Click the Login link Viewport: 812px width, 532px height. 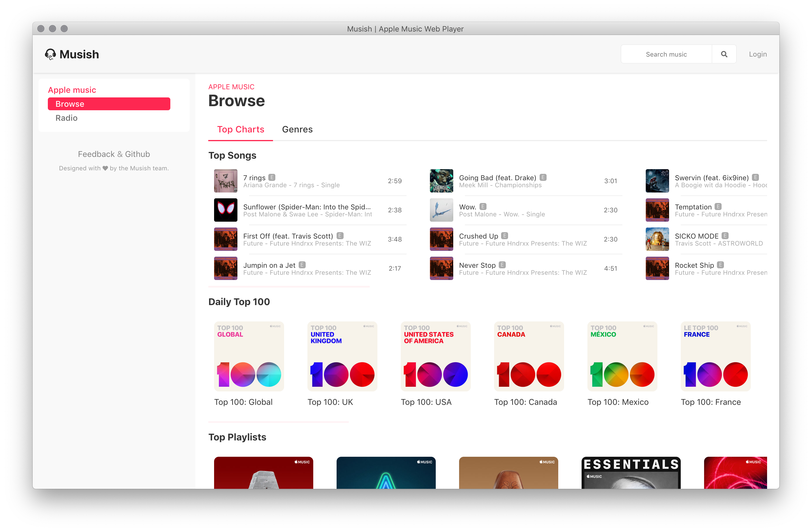pos(757,54)
